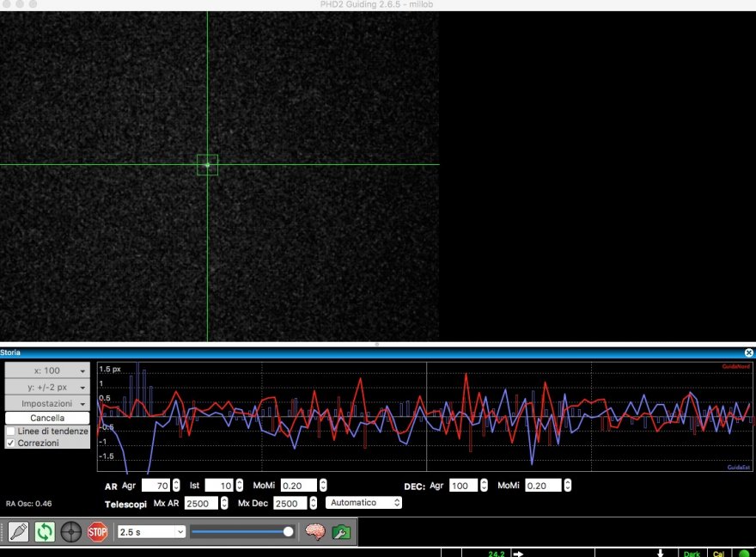The width and height of the screenshot is (756, 557).
Task: Open the 2.5 s exposure dropdown
Action: tap(151, 532)
